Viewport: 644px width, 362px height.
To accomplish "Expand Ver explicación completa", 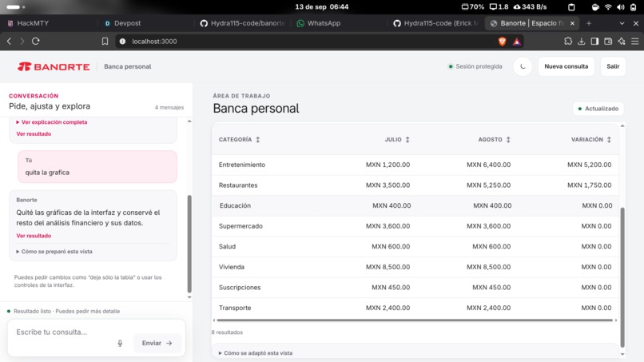I will click(x=52, y=122).
